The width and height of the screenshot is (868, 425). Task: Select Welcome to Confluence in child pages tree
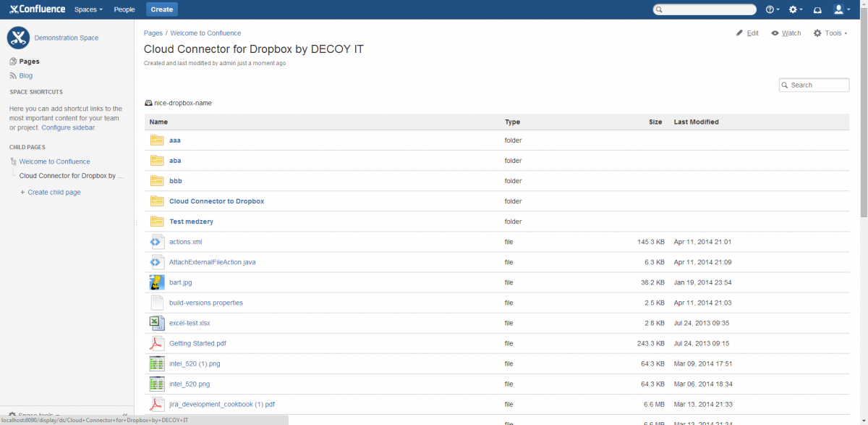pos(54,161)
